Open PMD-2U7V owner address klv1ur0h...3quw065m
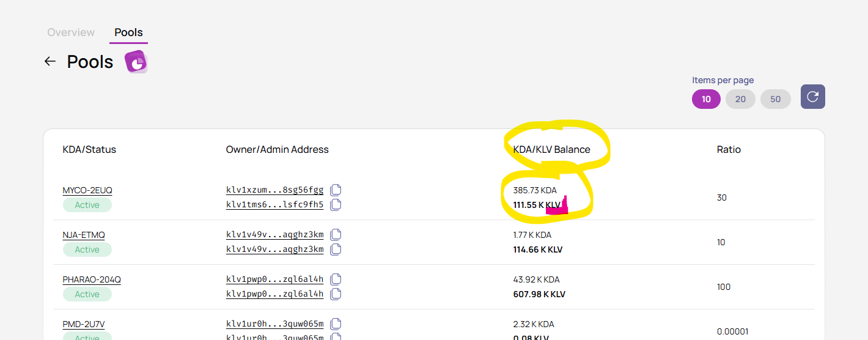Image resolution: width=868 pixels, height=340 pixels. coord(274,324)
